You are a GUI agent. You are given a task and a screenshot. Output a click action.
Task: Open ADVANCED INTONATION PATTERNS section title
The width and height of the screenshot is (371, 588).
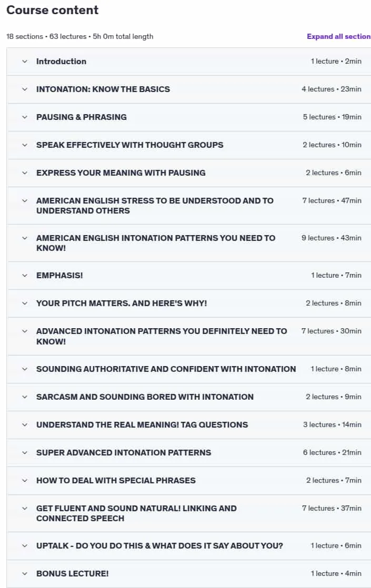coord(162,337)
